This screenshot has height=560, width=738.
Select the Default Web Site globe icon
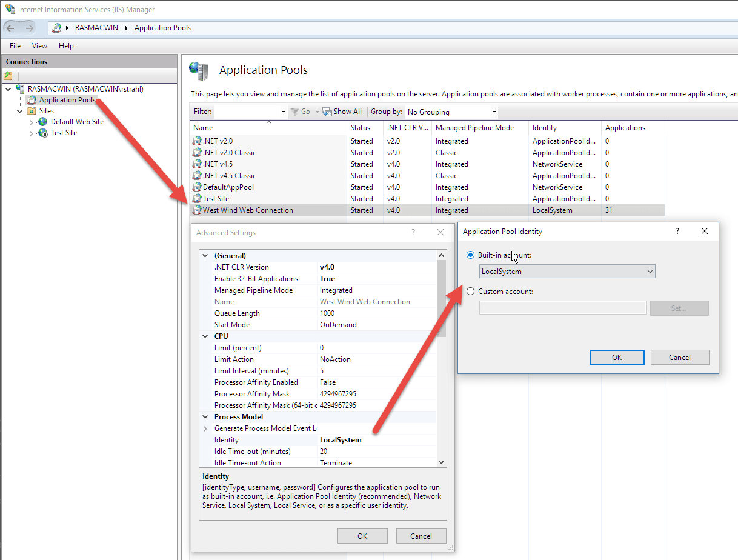[x=43, y=122]
